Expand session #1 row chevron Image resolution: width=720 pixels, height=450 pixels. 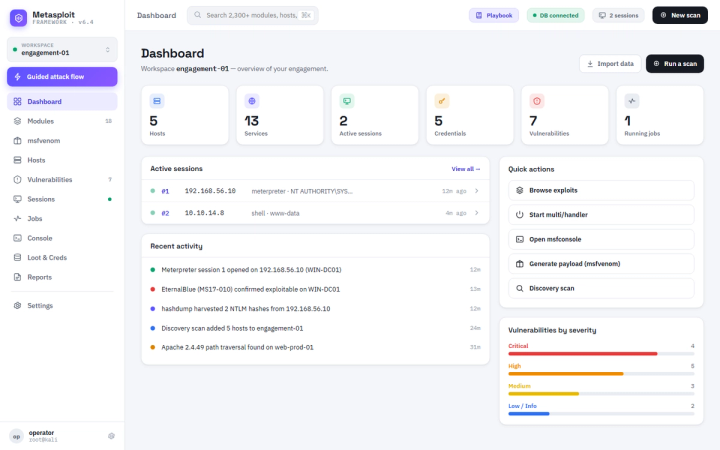pyautogui.click(x=477, y=191)
